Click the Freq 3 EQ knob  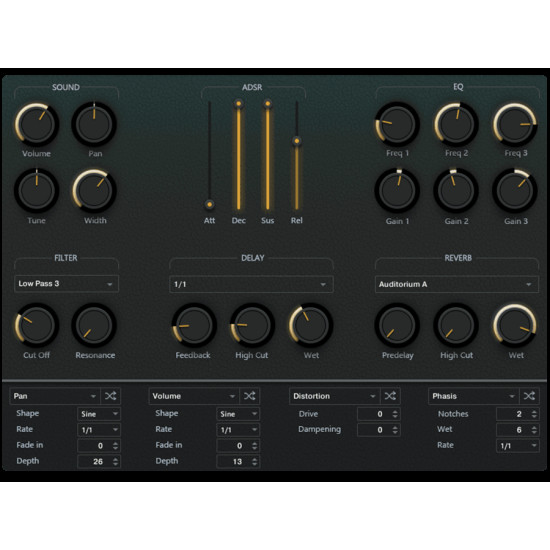coord(515,124)
